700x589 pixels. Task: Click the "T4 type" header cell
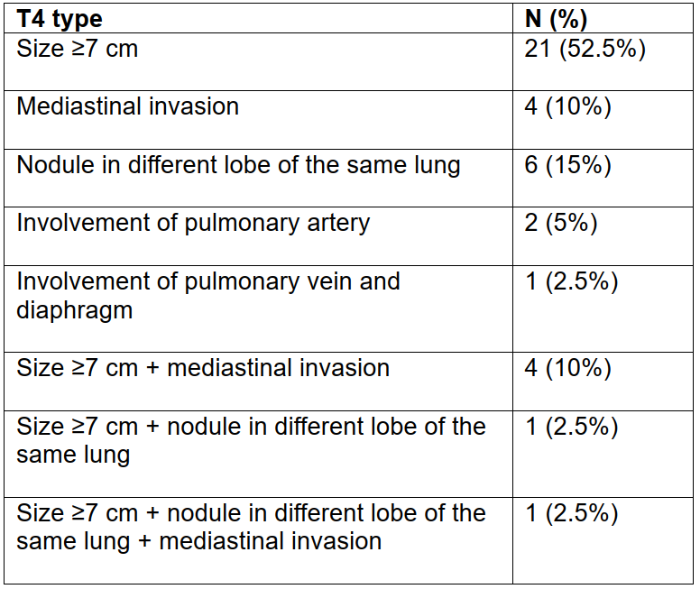pyautogui.click(x=60, y=19)
